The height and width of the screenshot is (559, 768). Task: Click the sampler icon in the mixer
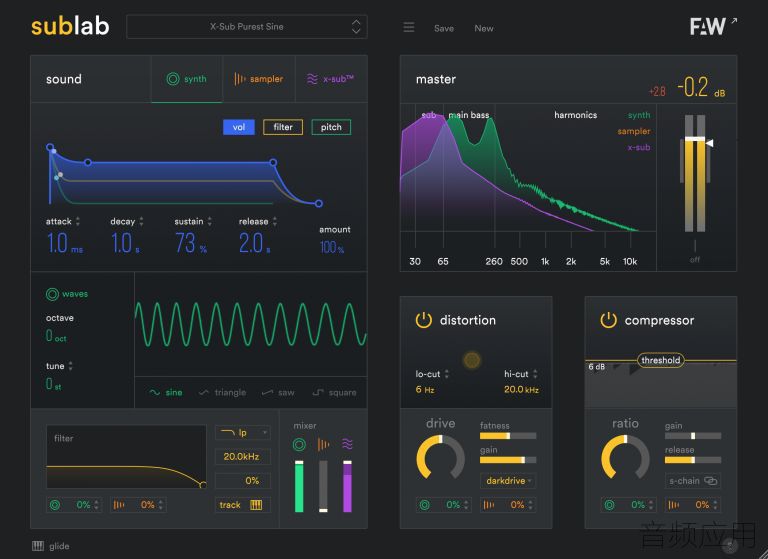tap(323, 444)
